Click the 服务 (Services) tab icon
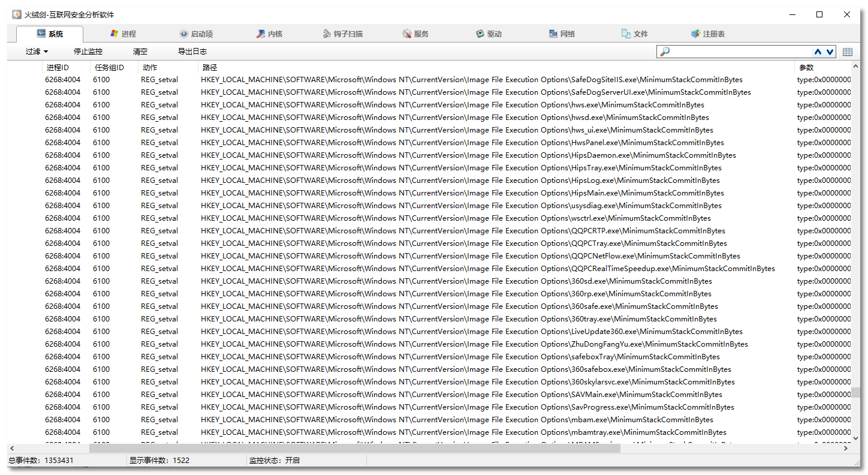 (407, 34)
